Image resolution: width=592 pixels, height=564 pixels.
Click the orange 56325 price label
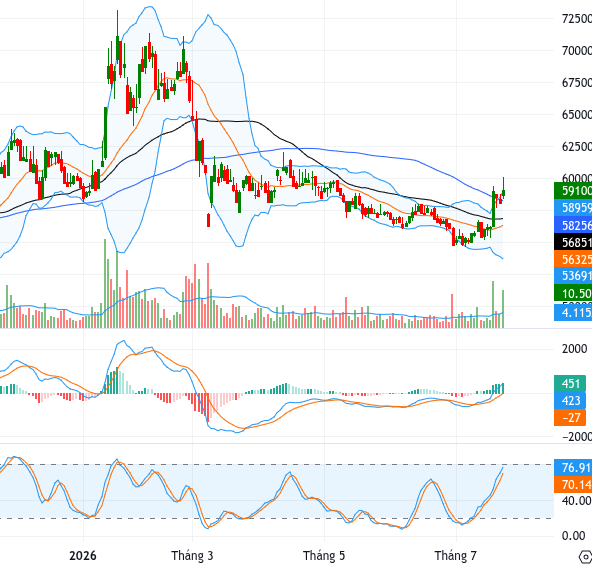click(573, 259)
